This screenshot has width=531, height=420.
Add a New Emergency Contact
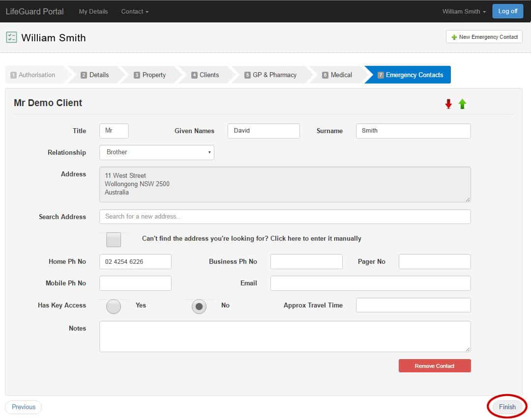(x=484, y=37)
